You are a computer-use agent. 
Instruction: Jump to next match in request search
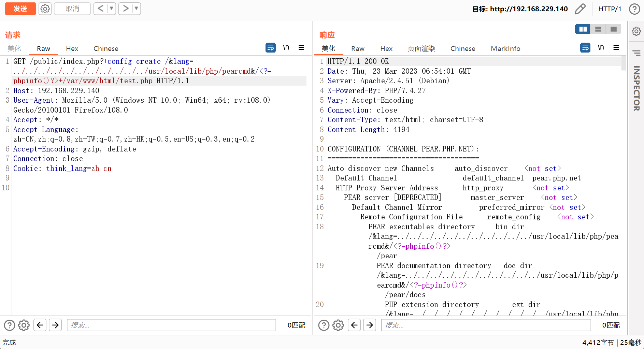coord(55,325)
